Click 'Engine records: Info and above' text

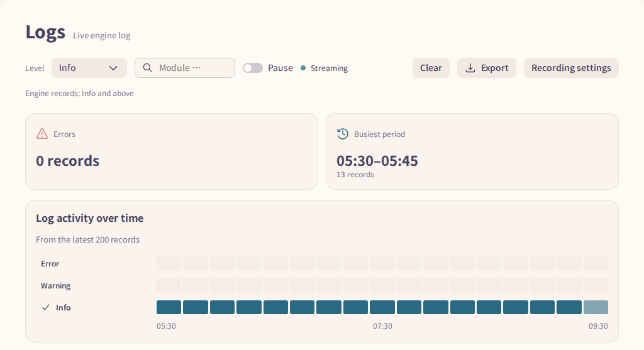[80, 94]
